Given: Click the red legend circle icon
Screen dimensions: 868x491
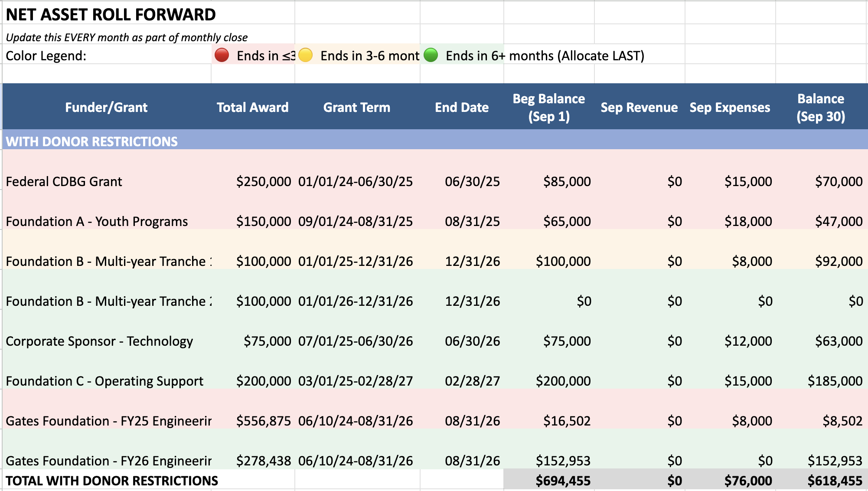Looking at the screenshot, I should click(x=222, y=55).
